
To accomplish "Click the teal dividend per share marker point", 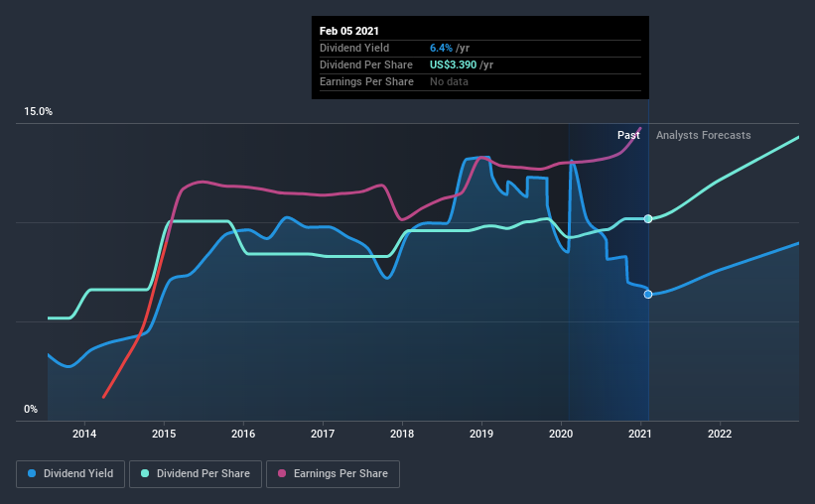I will pyautogui.click(x=648, y=218).
